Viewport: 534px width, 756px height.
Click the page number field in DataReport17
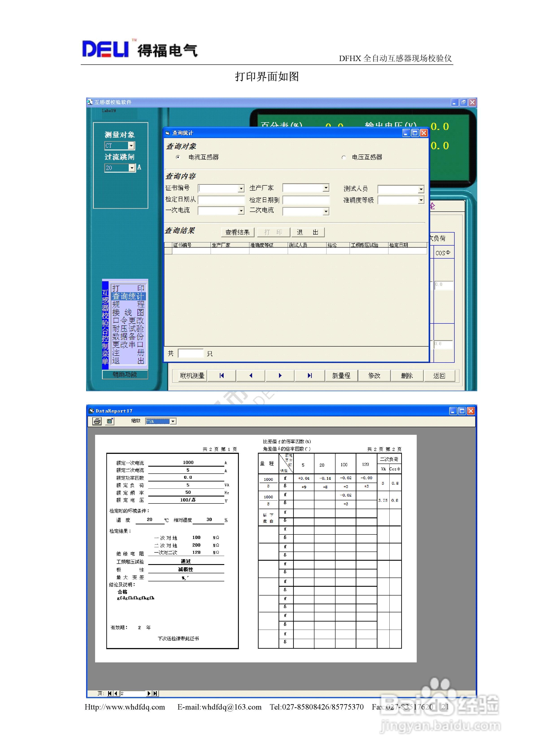(x=133, y=693)
